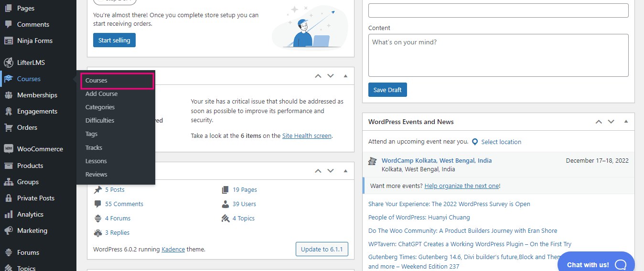Collapse the Site Health panel toggle
Viewport: 644px width, 271px height.
coord(345,76)
